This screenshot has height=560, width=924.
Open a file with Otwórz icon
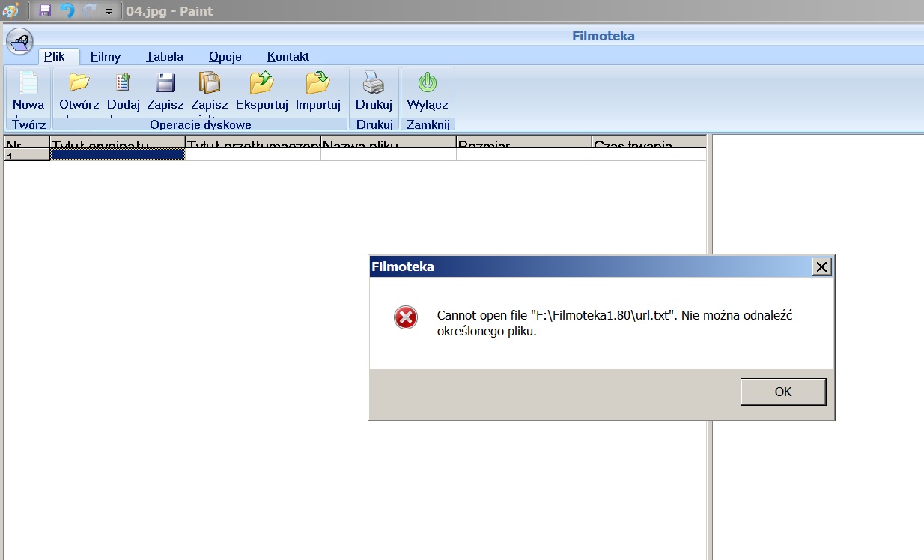click(x=79, y=82)
